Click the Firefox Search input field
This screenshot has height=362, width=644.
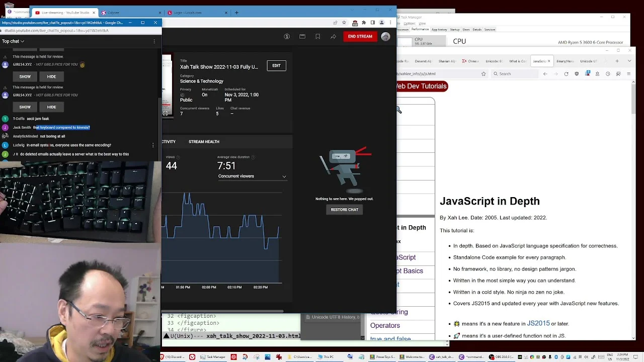point(515,74)
